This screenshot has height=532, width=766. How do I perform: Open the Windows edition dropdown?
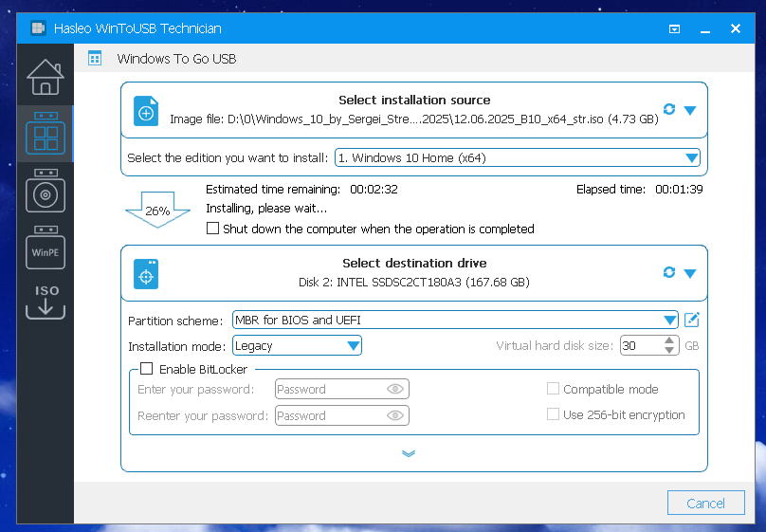click(x=517, y=158)
